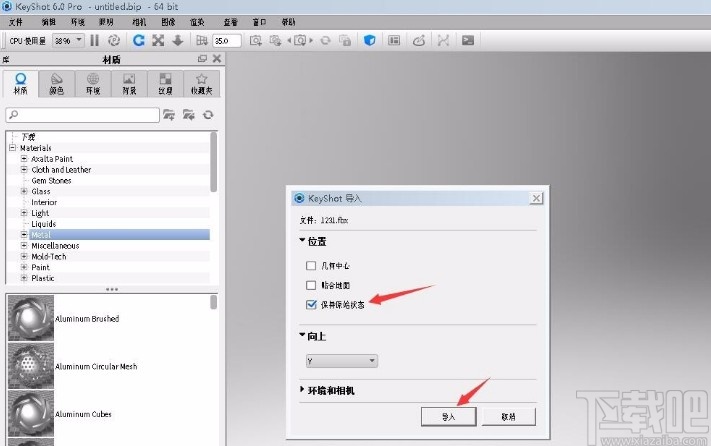Click the material library search field
The image size is (711, 446).
pyautogui.click(x=83, y=115)
